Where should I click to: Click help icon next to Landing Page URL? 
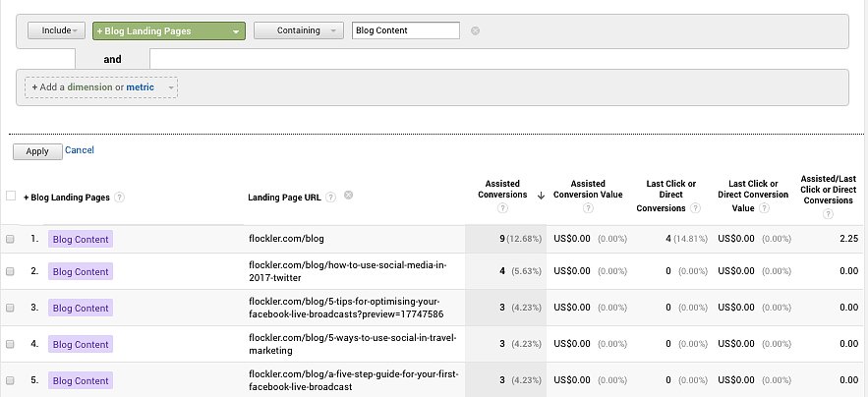point(330,198)
